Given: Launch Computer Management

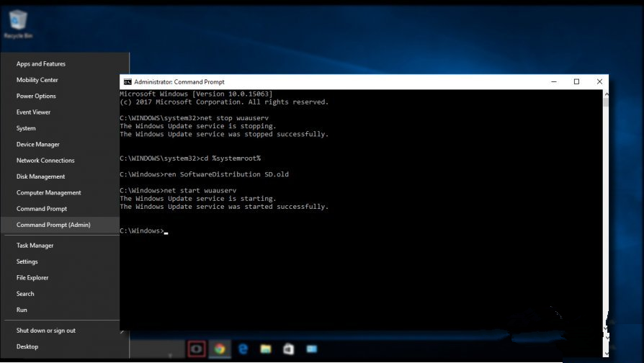Looking at the screenshot, I should coord(48,192).
